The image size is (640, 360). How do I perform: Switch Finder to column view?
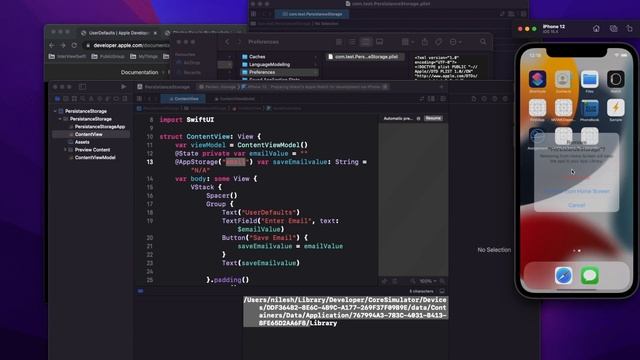click(x=366, y=42)
